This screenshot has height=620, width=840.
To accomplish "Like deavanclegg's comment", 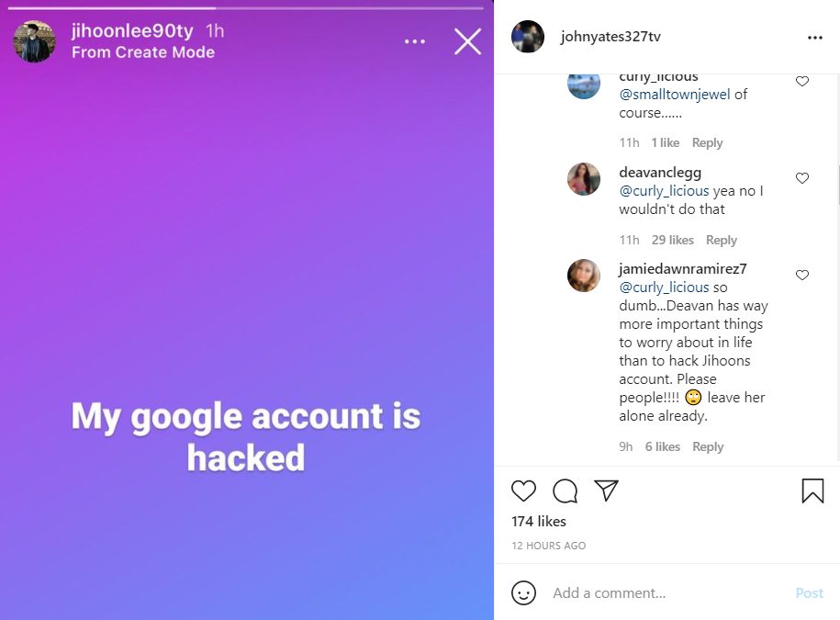I will (802, 178).
